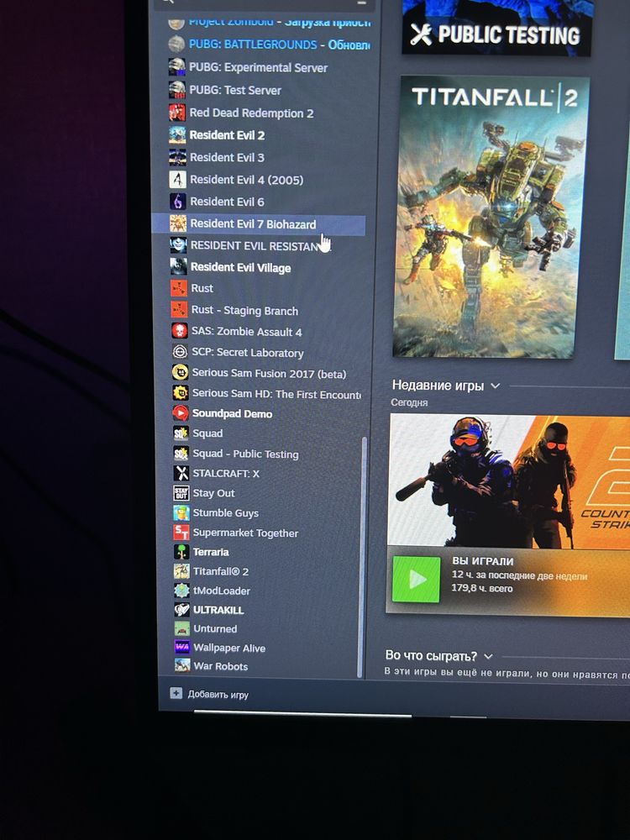The image size is (630, 840).
Task: Click the ULTRAKILL icon
Action: [x=182, y=610]
